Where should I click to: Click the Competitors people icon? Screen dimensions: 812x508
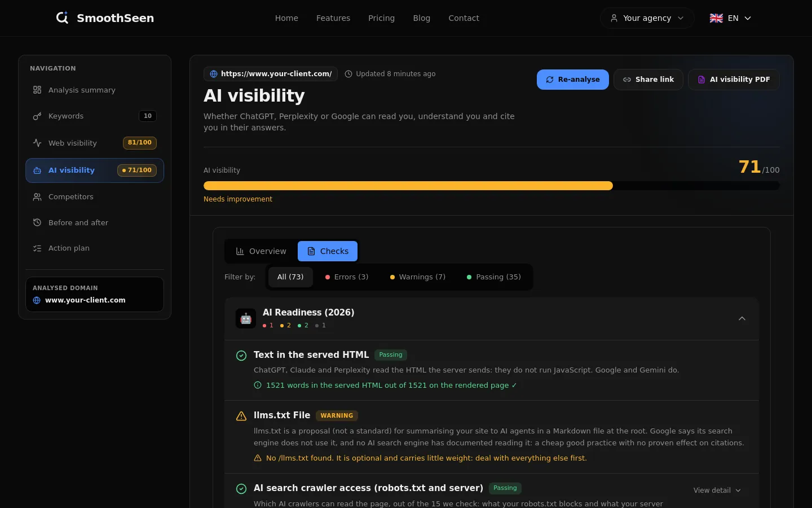click(37, 197)
